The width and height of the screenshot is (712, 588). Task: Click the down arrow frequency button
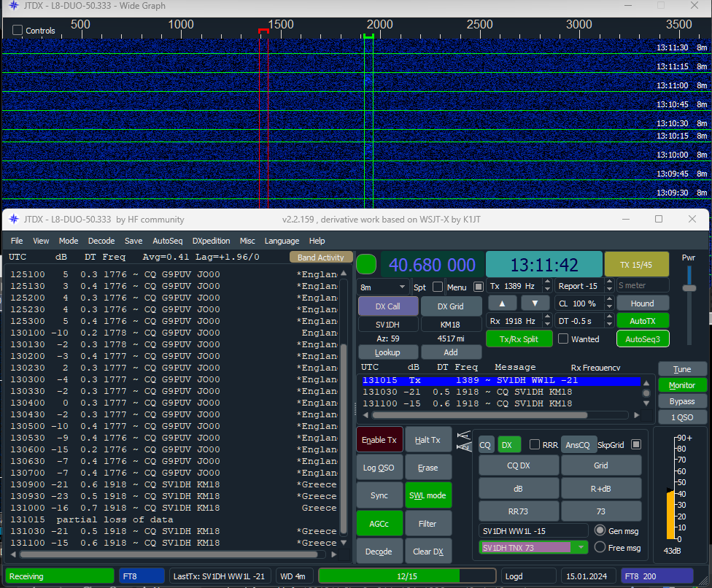click(x=535, y=303)
